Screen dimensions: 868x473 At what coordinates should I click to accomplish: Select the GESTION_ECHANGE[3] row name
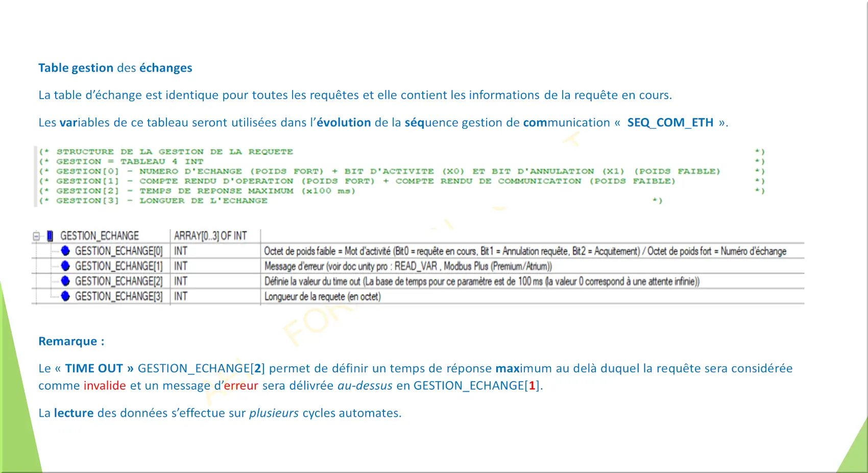pos(119,296)
